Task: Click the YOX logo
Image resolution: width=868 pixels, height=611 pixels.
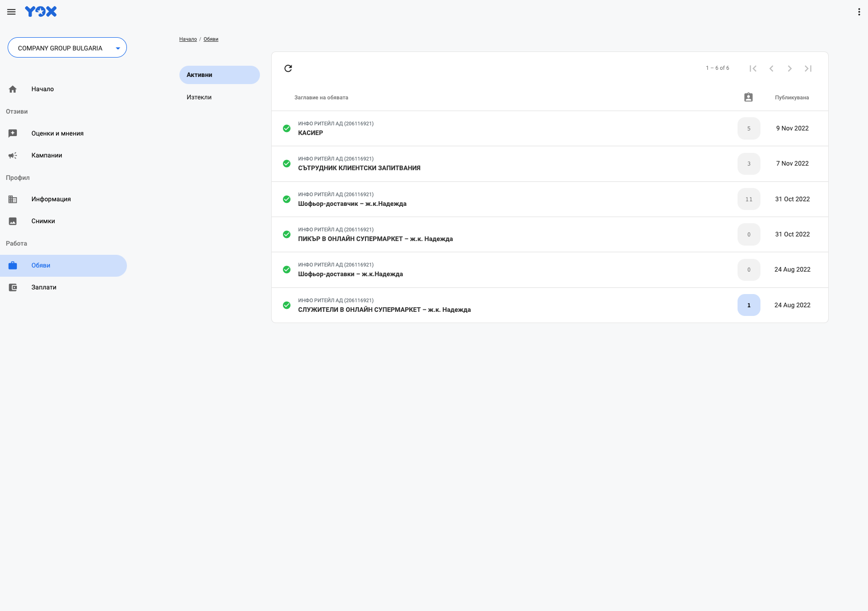Action: 41,12
